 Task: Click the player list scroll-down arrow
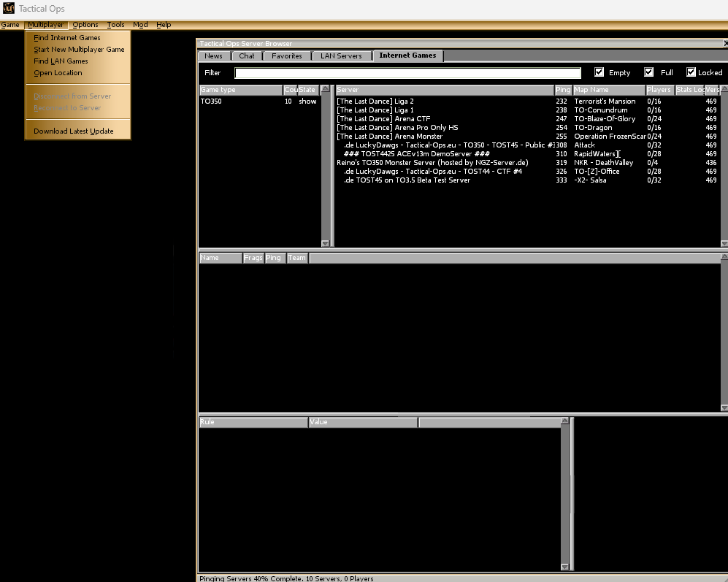point(724,407)
